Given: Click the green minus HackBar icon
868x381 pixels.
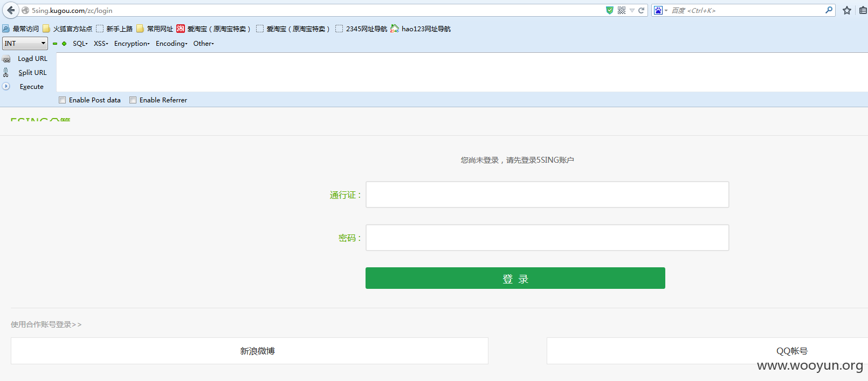Looking at the screenshot, I should 55,44.
